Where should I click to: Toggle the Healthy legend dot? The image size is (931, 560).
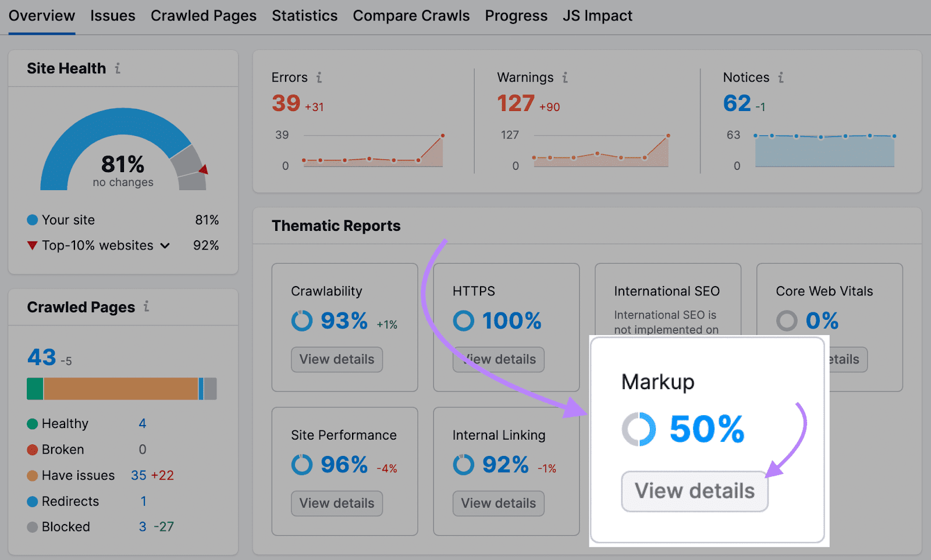33,423
